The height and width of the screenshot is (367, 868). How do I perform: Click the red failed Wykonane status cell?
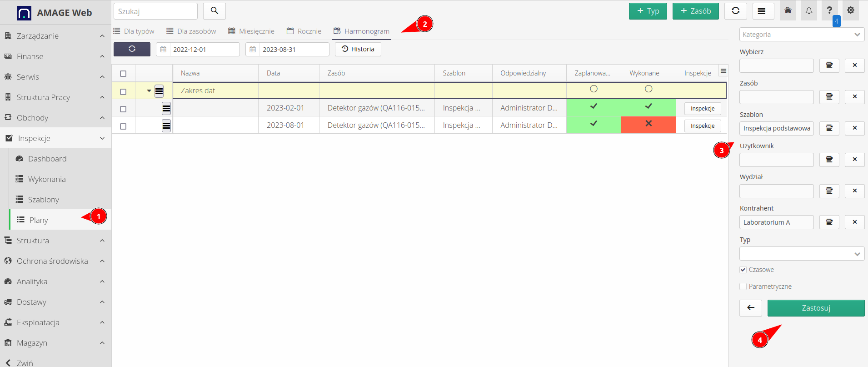coord(648,125)
